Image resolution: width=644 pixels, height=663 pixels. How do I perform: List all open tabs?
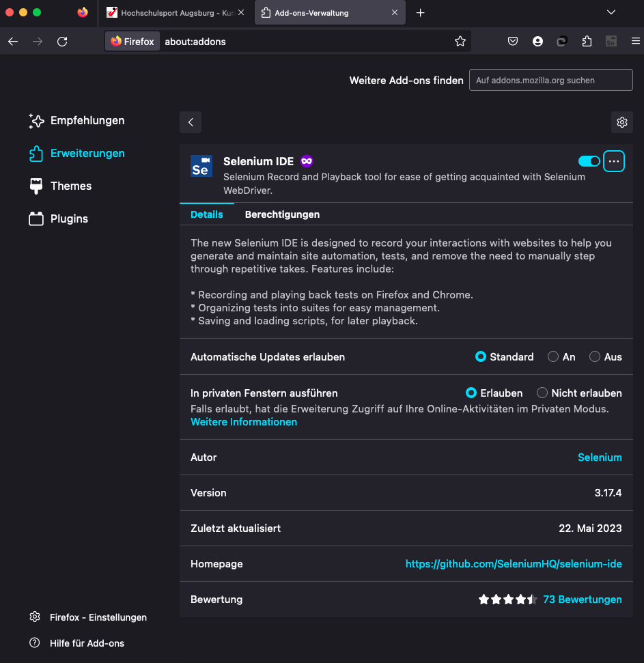pyautogui.click(x=611, y=12)
